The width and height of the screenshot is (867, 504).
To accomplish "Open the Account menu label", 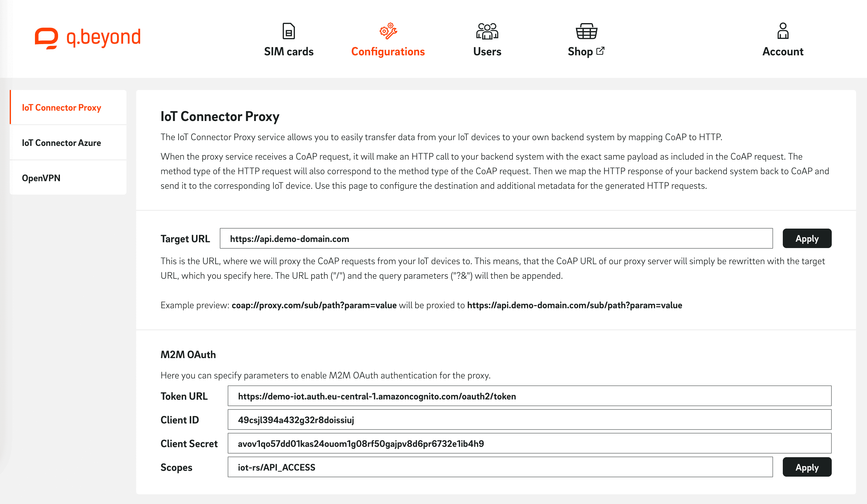I will (783, 52).
